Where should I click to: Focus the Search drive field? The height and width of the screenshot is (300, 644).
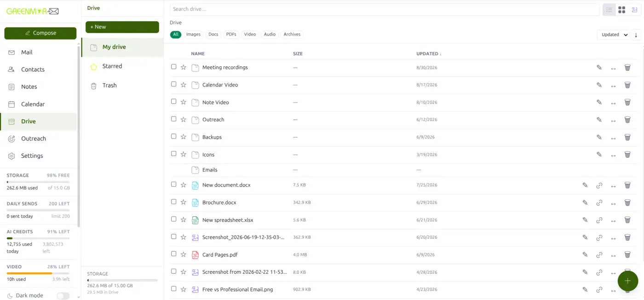(385, 9)
